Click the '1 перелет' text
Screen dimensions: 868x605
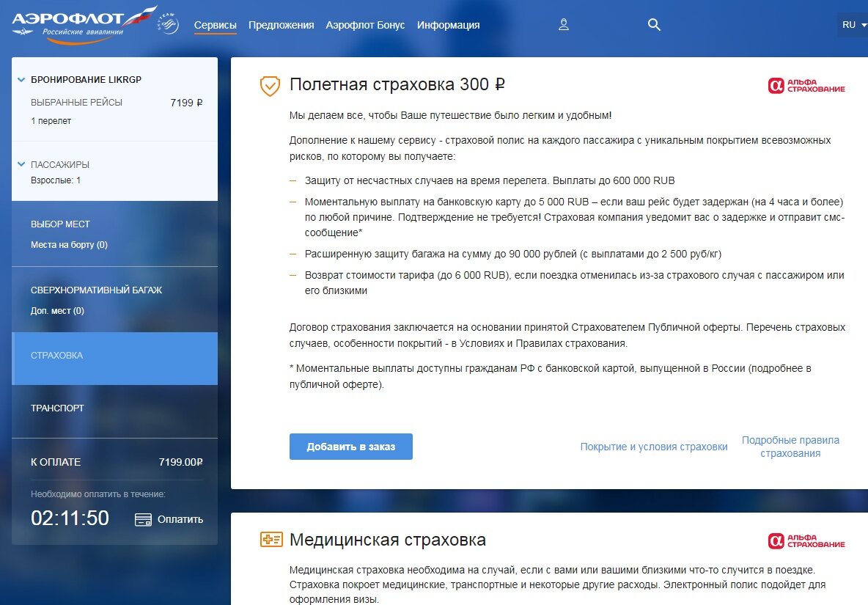point(51,121)
